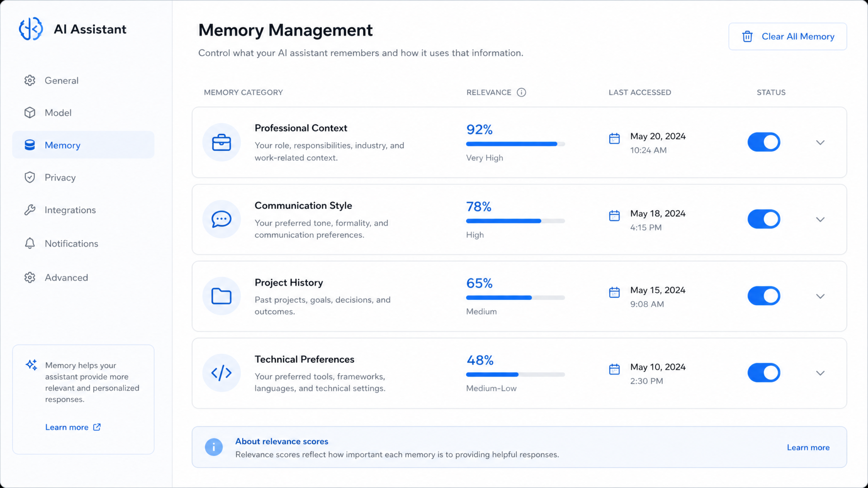Turn off Communication Style memory toggle
Image resolution: width=868 pixels, height=488 pixels.
click(764, 219)
